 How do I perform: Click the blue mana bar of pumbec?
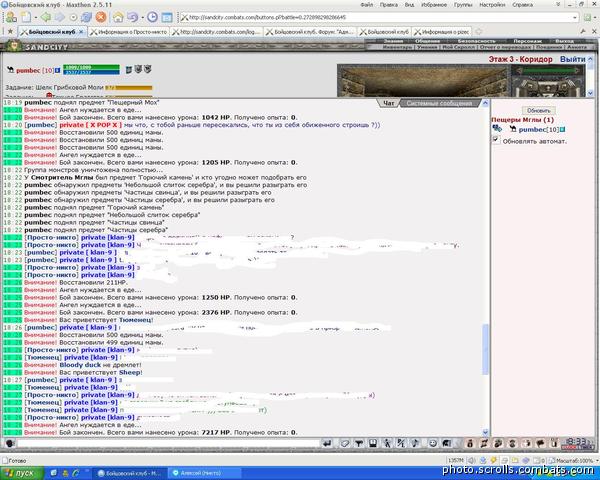(91, 72)
